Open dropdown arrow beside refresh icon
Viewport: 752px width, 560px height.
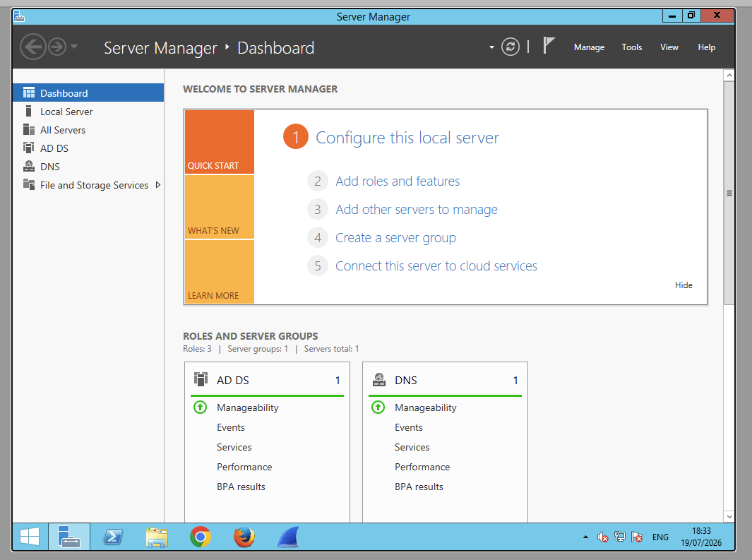pos(491,47)
